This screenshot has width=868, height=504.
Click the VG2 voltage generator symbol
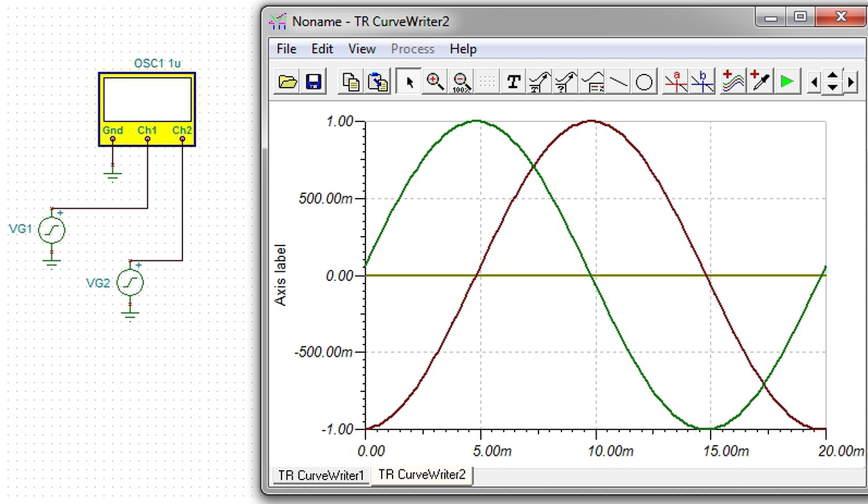point(130,283)
